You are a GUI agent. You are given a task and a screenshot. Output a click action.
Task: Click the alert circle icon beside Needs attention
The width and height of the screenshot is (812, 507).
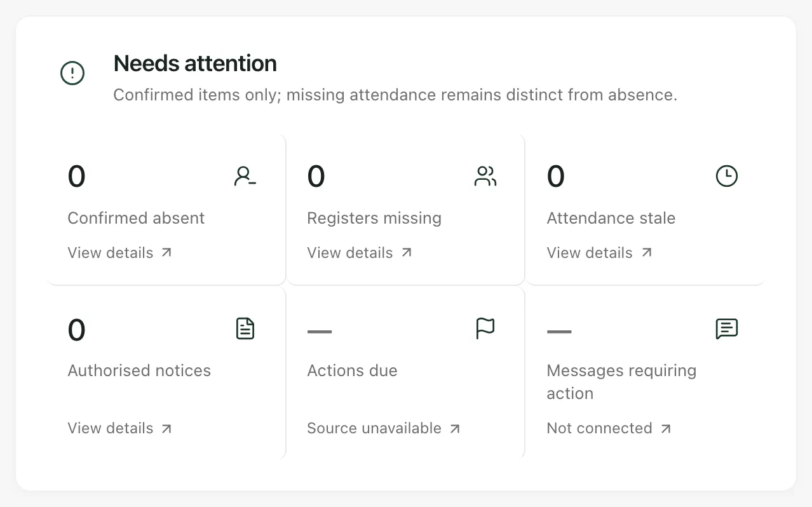pyautogui.click(x=72, y=73)
